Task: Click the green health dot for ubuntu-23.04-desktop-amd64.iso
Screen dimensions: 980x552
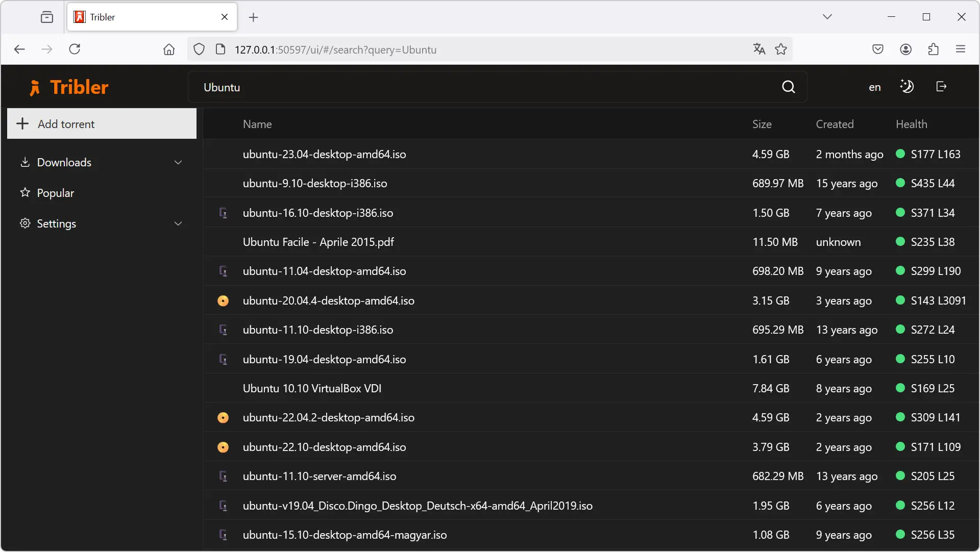Action: pos(900,154)
